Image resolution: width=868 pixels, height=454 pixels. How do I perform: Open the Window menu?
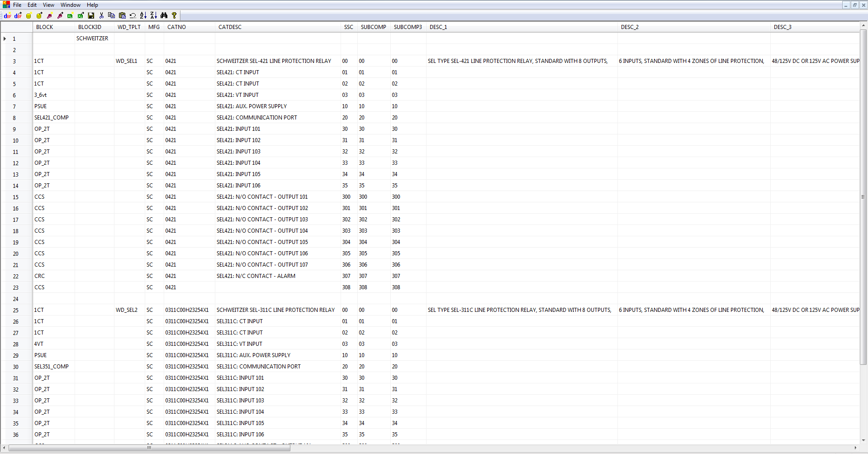pyautogui.click(x=71, y=5)
